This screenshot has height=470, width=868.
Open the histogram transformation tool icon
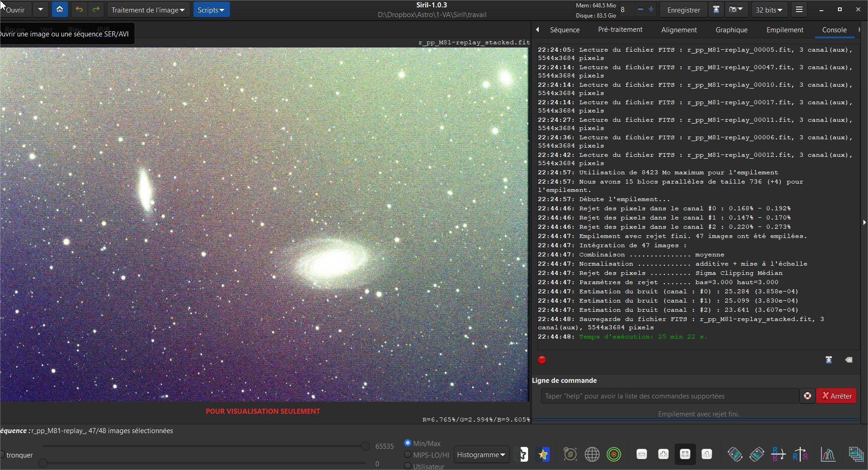(828, 454)
